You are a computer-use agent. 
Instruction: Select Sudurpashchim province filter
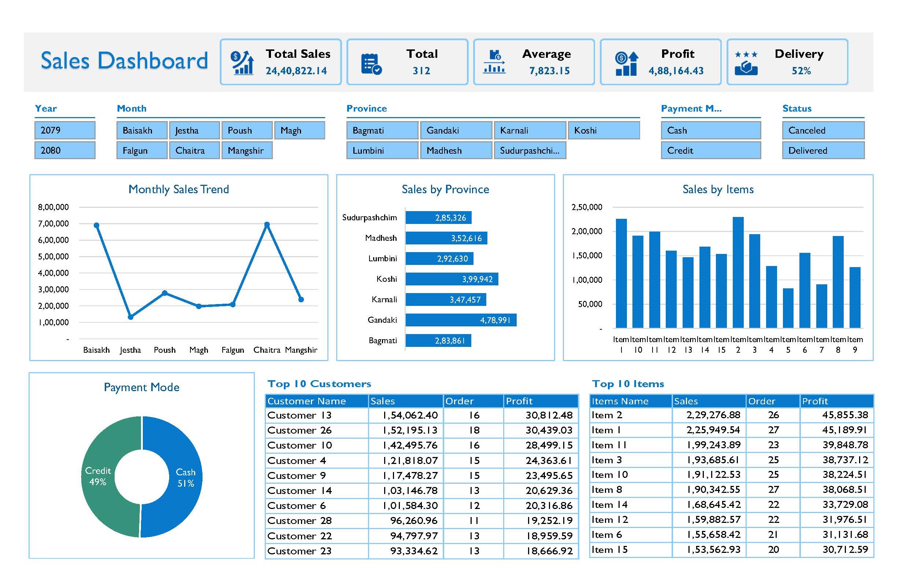point(530,150)
